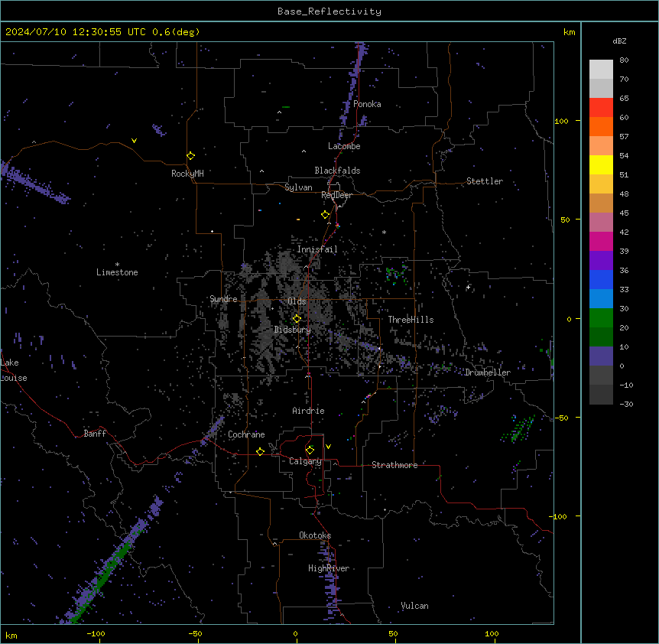This screenshot has width=659, height=644.
Task: Click the ThreeHills label
Action: pos(411,320)
